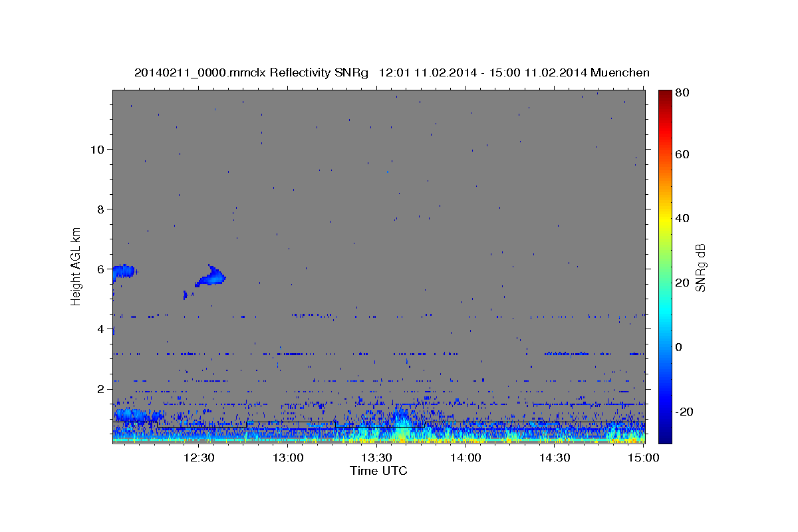
Task: Click the 12:30 time tick label
Action: click(198, 458)
